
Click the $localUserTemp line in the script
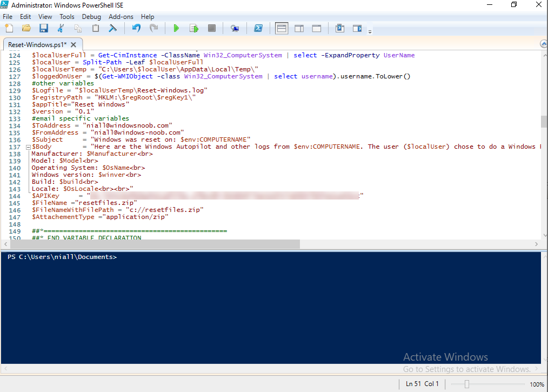pos(145,69)
